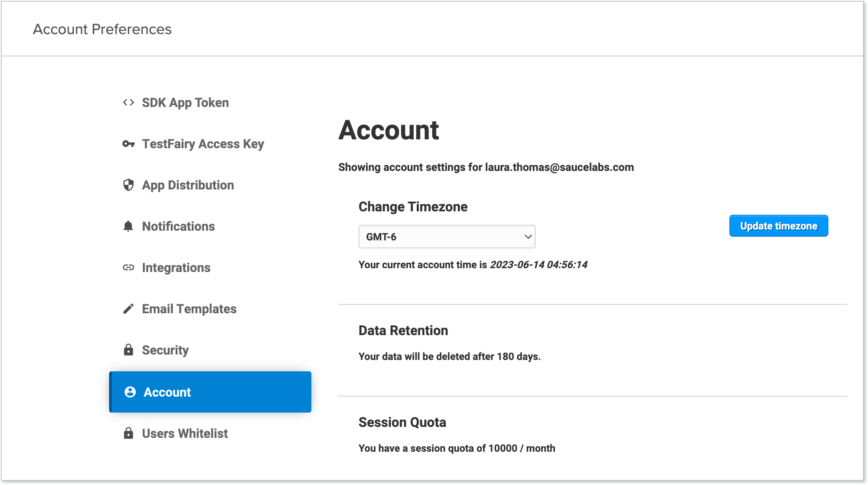Select the App Distribution sidebar entry
Image resolution: width=868 pixels, height=485 pixels.
[x=188, y=185]
